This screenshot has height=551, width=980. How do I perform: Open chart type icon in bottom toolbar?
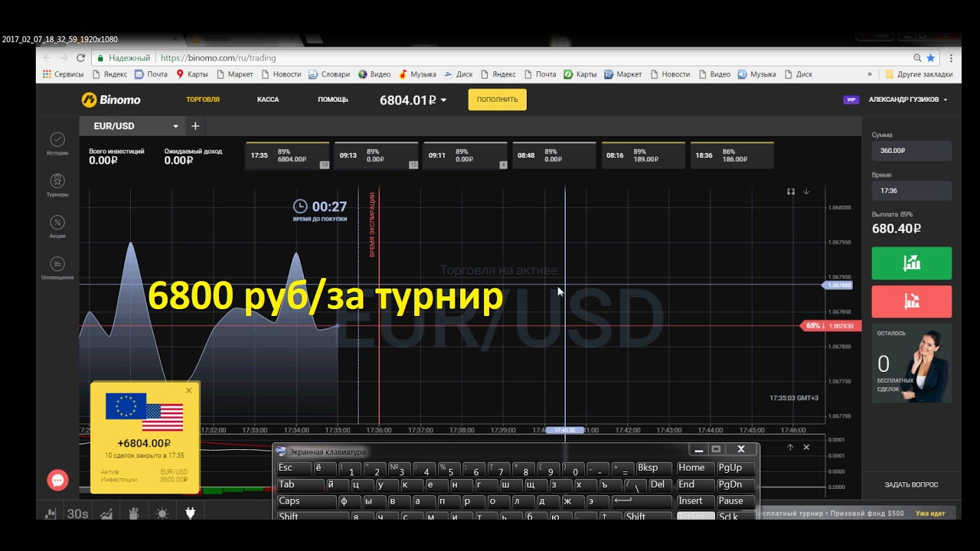(51, 514)
